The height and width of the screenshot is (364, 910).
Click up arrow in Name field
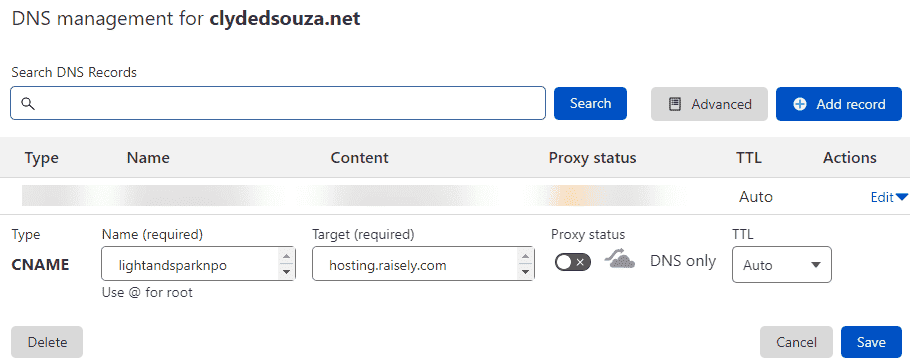[286, 257]
